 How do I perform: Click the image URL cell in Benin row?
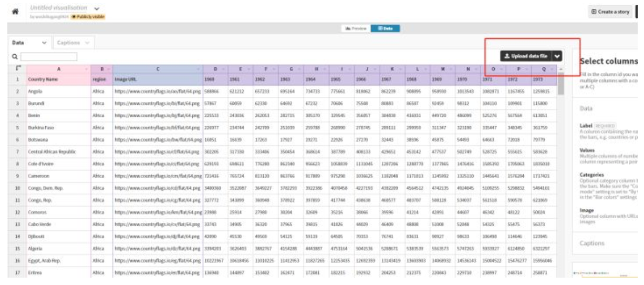click(158, 116)
